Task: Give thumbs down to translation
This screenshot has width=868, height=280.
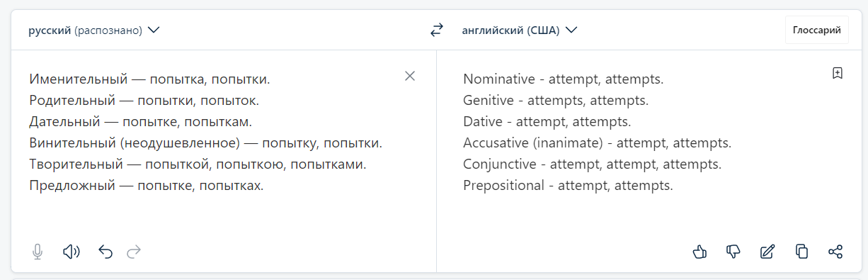Action: 733,251
